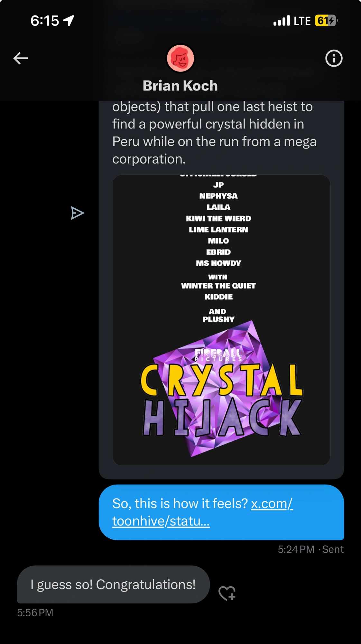The image size is (361, 644).
Task: Tap the 5:56 PM timestamp
Action: (x=35, y=612)
